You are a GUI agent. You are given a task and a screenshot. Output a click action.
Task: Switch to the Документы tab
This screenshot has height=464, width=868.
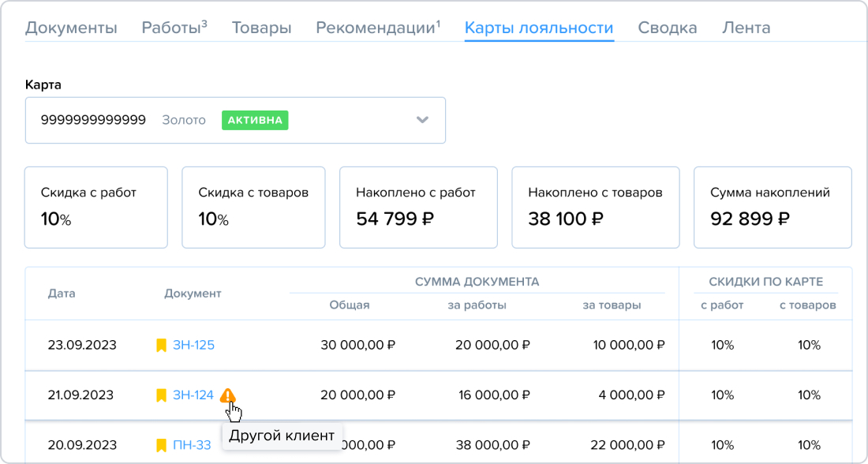click(x=71, y=28)
